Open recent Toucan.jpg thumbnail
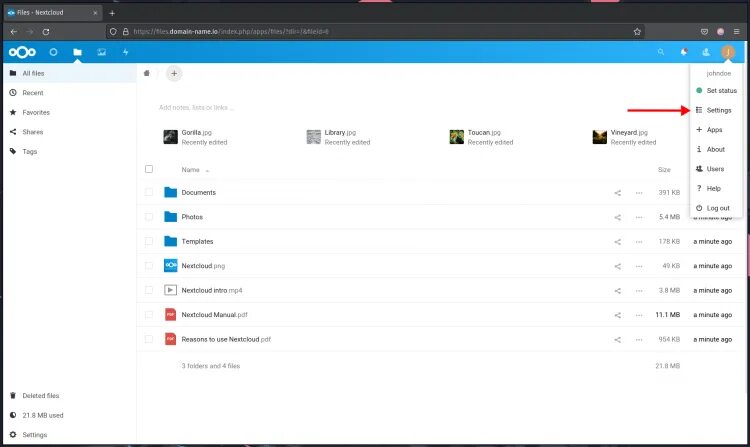This screenshot has width=750, height=447. point(456,137)
